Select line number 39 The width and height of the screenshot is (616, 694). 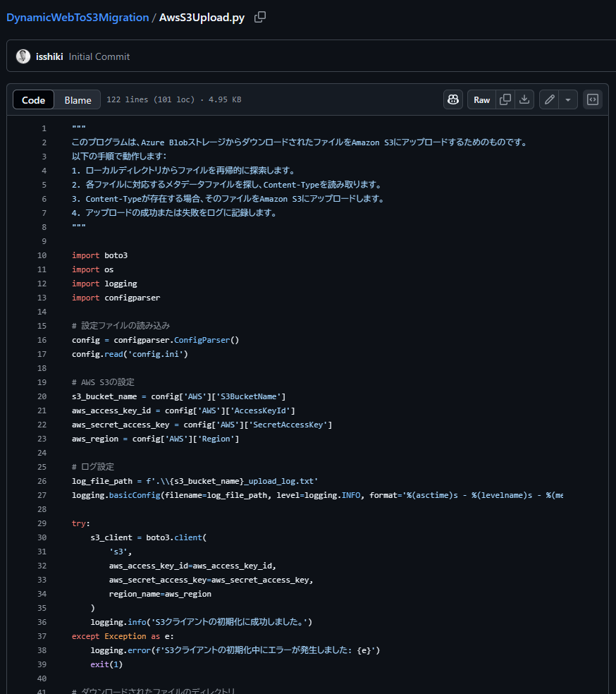tap(40, 664)
